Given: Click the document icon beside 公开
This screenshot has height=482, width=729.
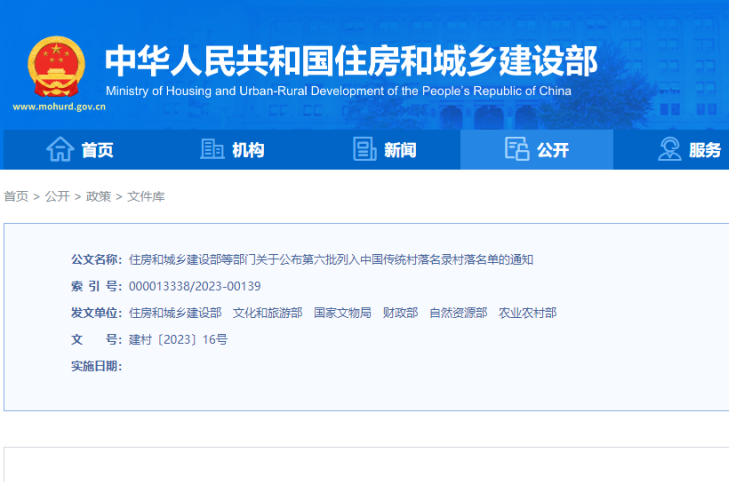Looking at the screenshot, I should coord(516,150).
